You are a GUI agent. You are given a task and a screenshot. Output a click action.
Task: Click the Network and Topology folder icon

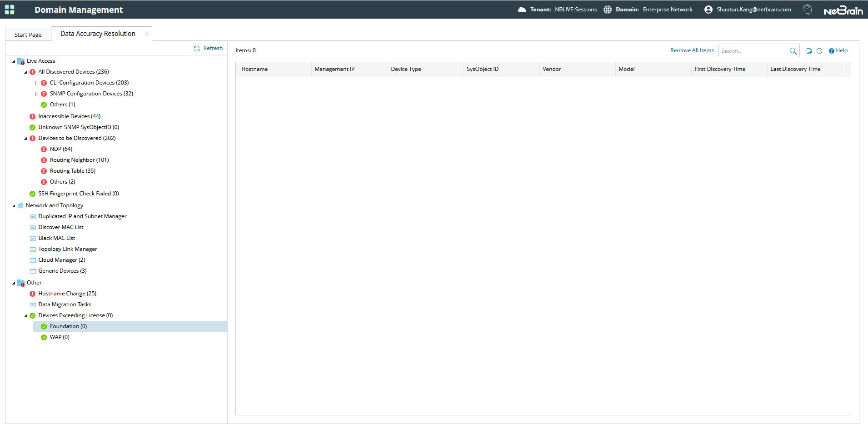[20, 206]
